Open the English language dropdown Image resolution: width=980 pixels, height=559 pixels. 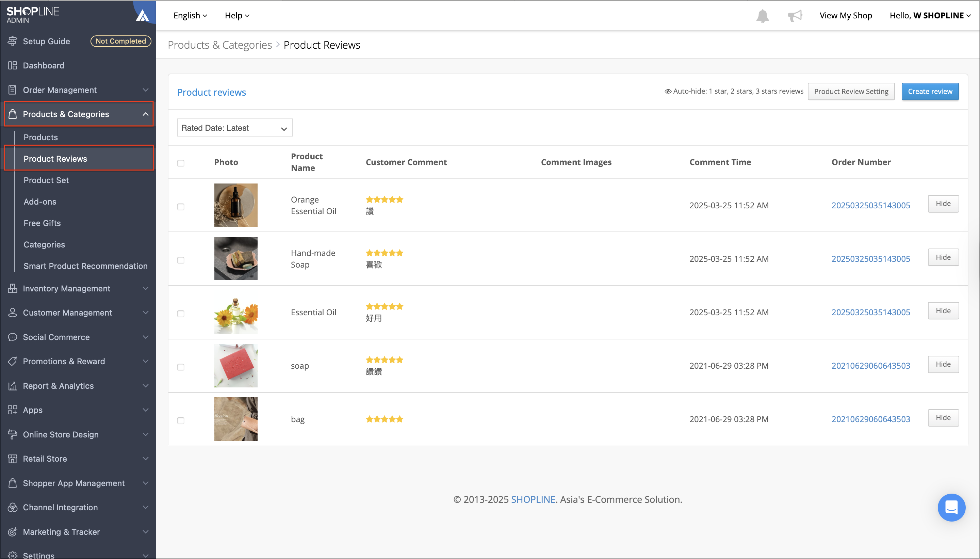tap(190, 16)
